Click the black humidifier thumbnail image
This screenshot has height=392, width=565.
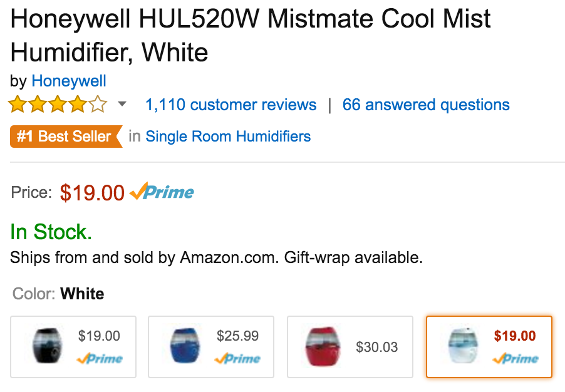(x=48, y=346)
